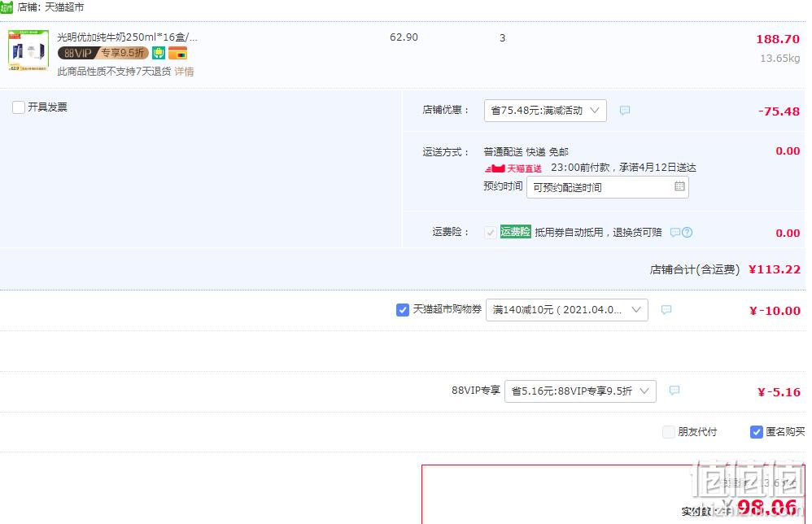Screen dimensions: 812x524
Task: Open 详情 link about 7-day return policy
Action: coord(184,72)
